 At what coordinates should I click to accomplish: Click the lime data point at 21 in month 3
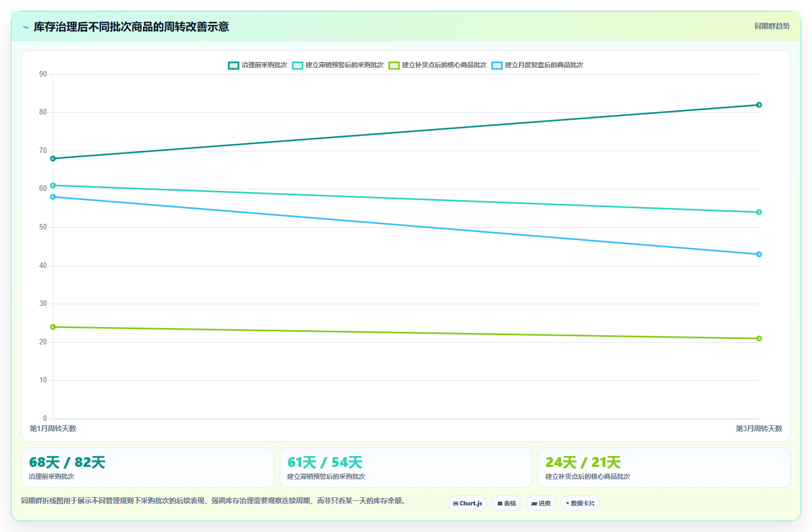(x=759, y=338)
